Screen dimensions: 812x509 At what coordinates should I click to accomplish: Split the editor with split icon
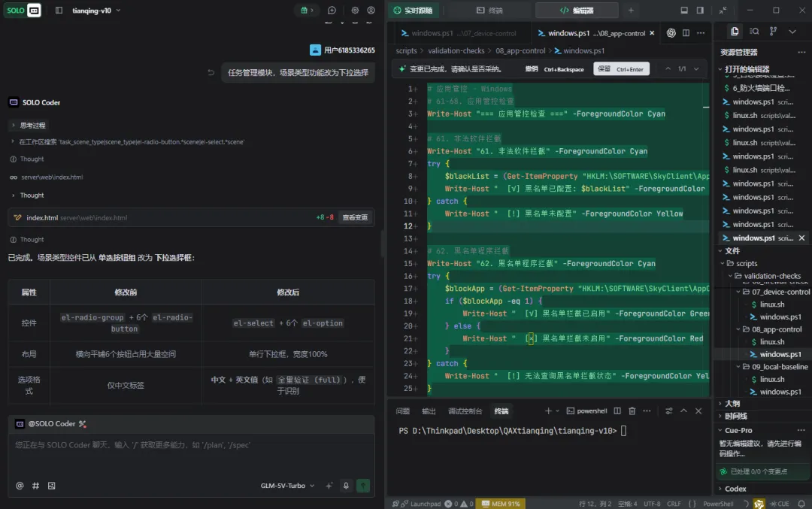686,32
